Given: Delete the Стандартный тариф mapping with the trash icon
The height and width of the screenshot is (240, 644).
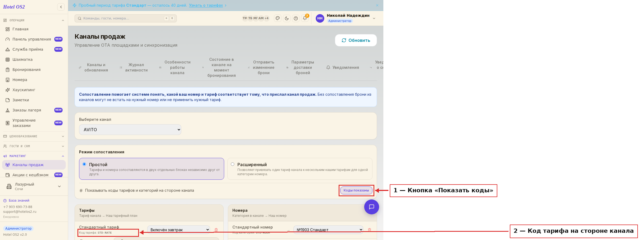Looking at the screenshot, I should [x=216, y=230].
